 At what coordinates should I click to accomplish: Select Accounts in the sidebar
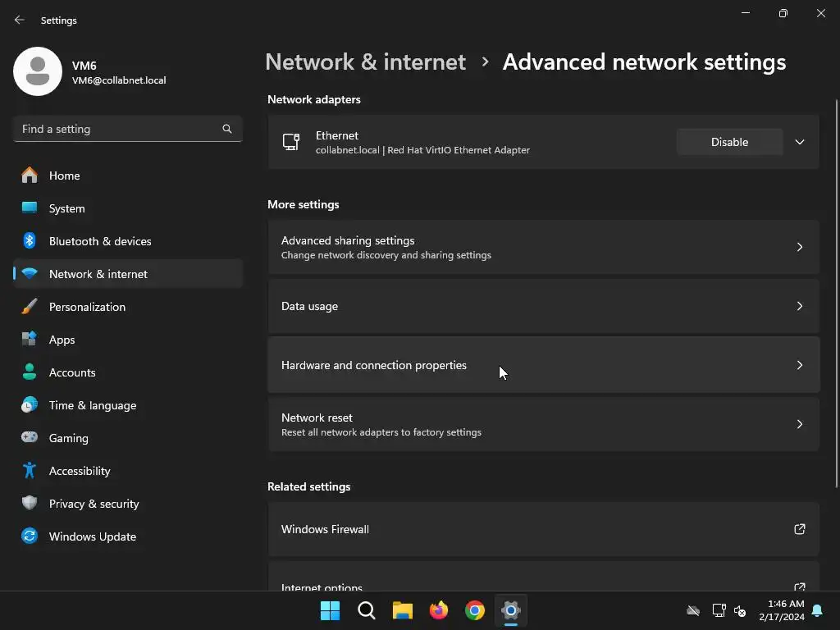pyautogui.click(x=72, y=372)
